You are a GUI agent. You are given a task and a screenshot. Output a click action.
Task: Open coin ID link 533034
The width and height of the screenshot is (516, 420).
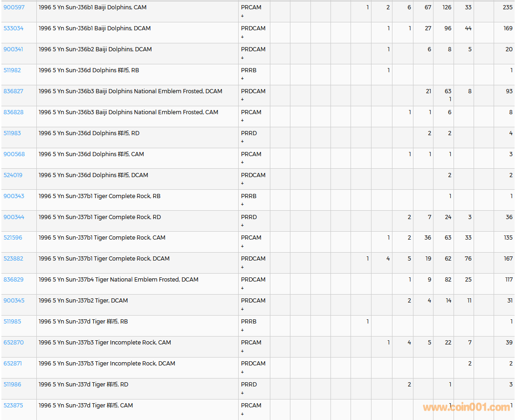coord(14,28)
